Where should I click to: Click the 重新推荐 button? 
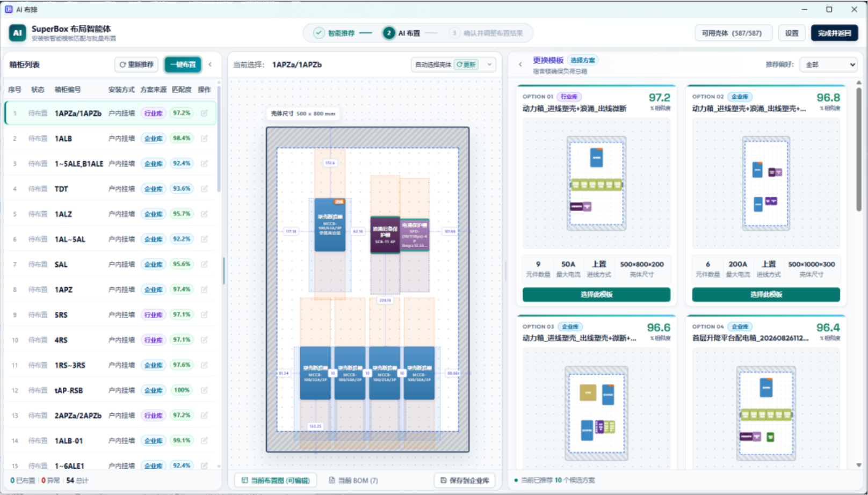pyautogui.click(x=136, y=64)
